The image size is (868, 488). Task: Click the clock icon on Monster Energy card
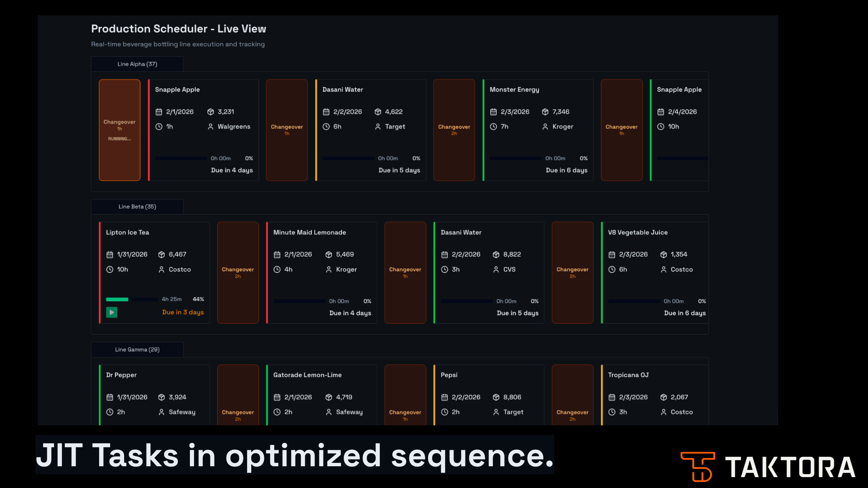pos(493,127)
